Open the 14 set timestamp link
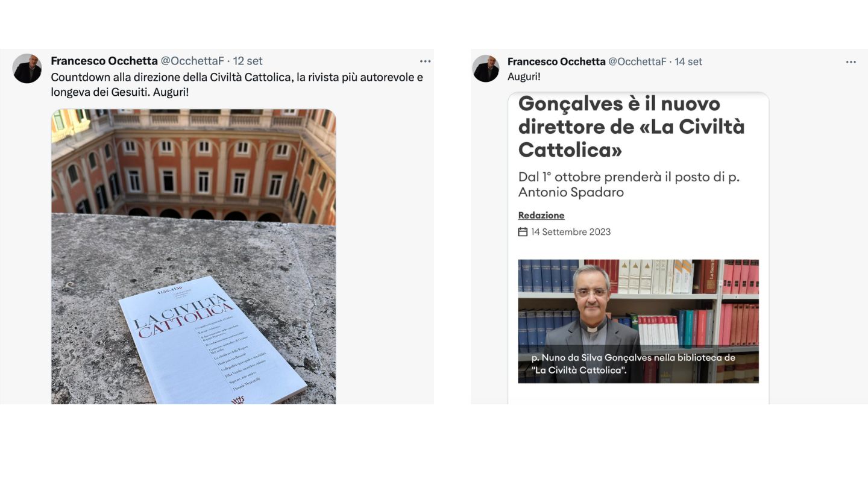 coord(688,61)
